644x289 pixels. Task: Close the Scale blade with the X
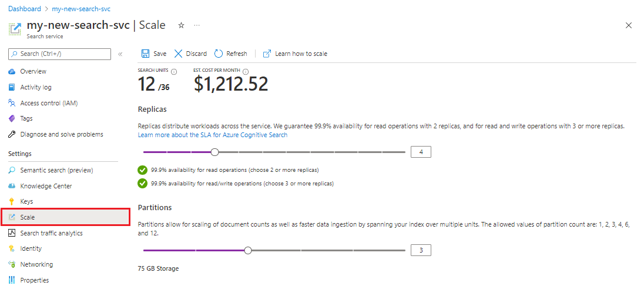[x=628, y=25]
